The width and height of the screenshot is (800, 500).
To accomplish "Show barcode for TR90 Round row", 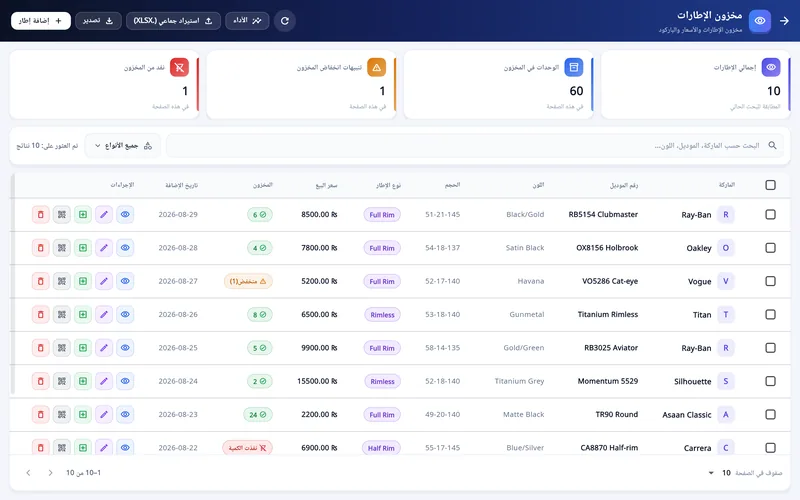I will pyautogui.click(x=62, y=415).
